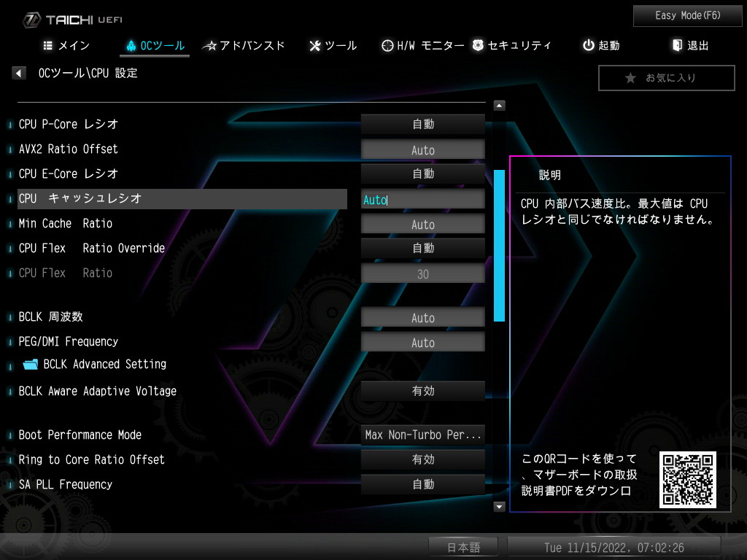Select the Boot Performance Mode label

coord(80,435)
